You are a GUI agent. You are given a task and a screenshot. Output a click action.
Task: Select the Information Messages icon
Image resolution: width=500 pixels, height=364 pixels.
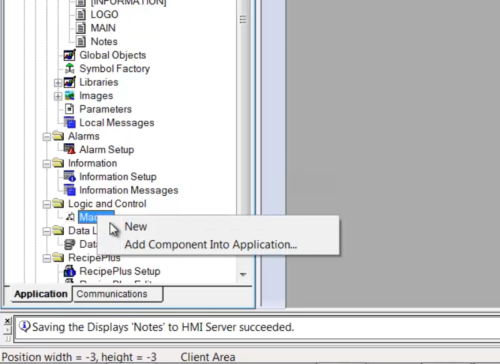click(69, 190)
